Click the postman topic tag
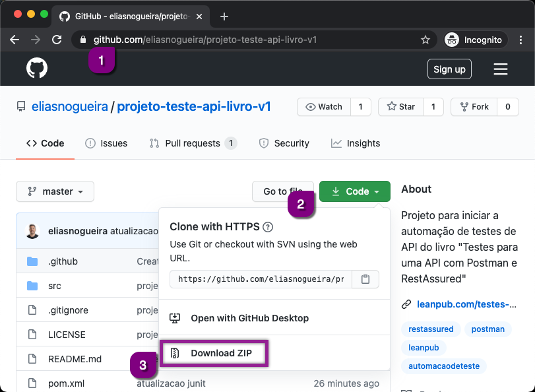This screenshot has width=535, height=392. [x=488, y=329]
